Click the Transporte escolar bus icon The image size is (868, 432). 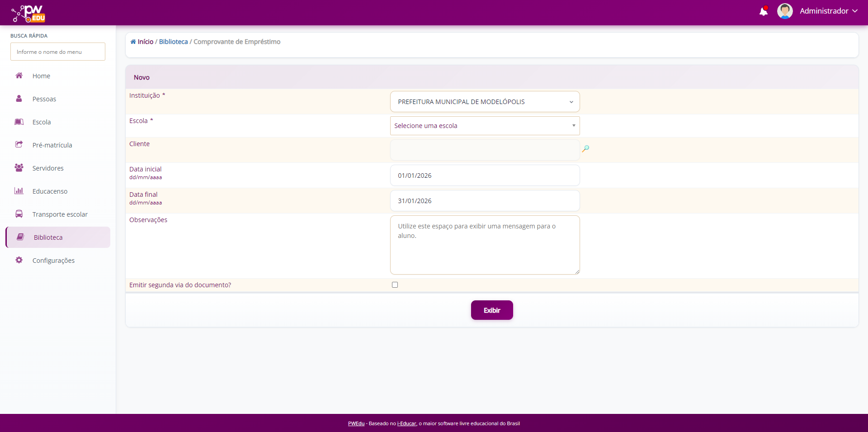pyautogui.click(x=19, y=214)
